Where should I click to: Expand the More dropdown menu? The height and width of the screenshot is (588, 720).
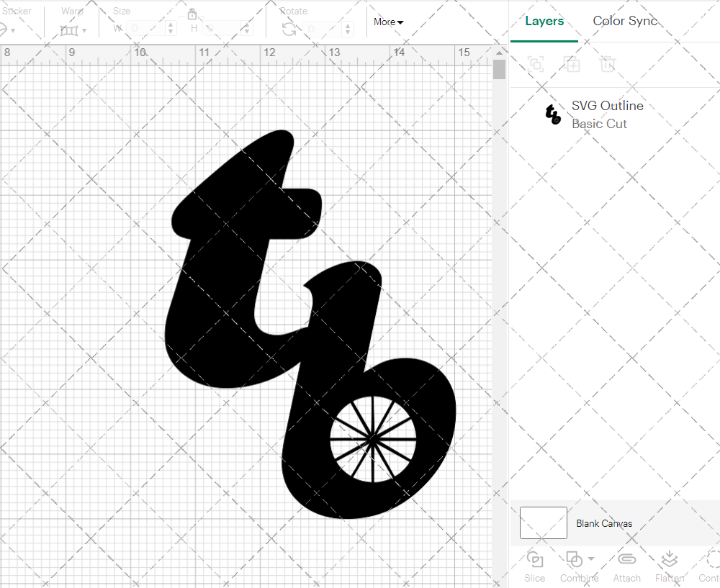coord(388,22)
